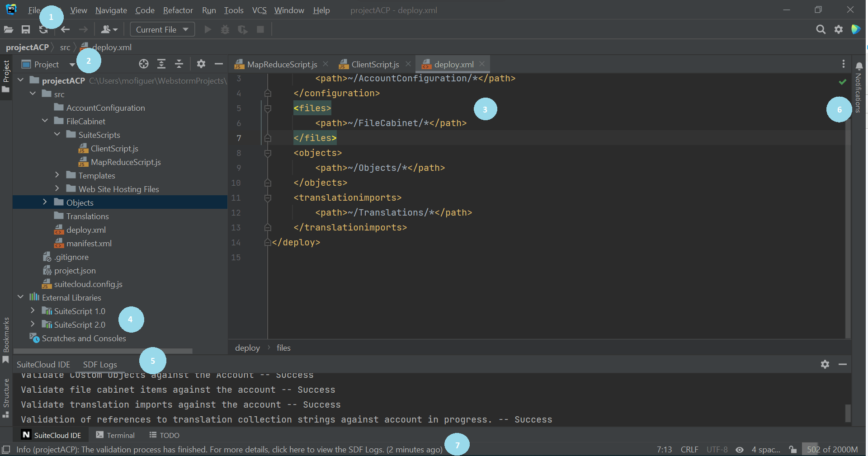Collapse the FileCabinet folder
This screenshot has height=456, width=868.
[x=45, y=121]
